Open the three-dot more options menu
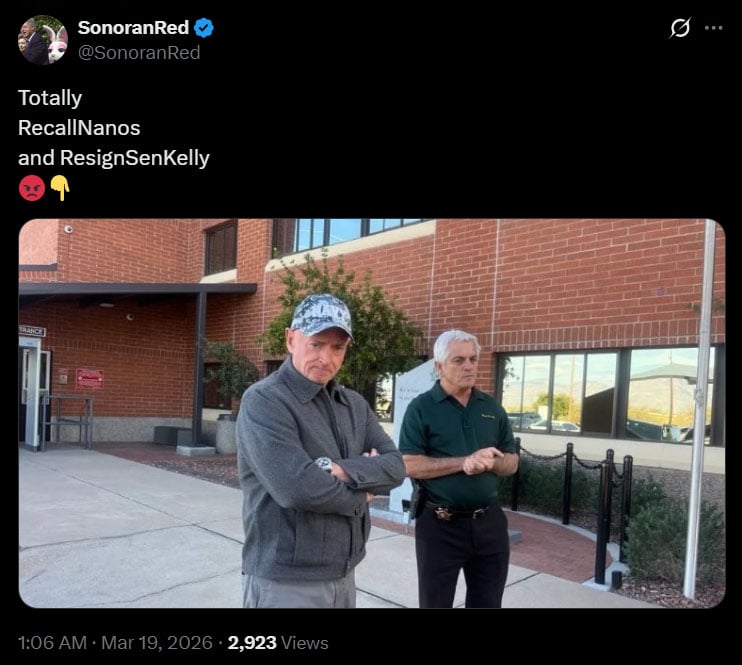742x665 pixels. pyautogui.click(x=713, y=28)
